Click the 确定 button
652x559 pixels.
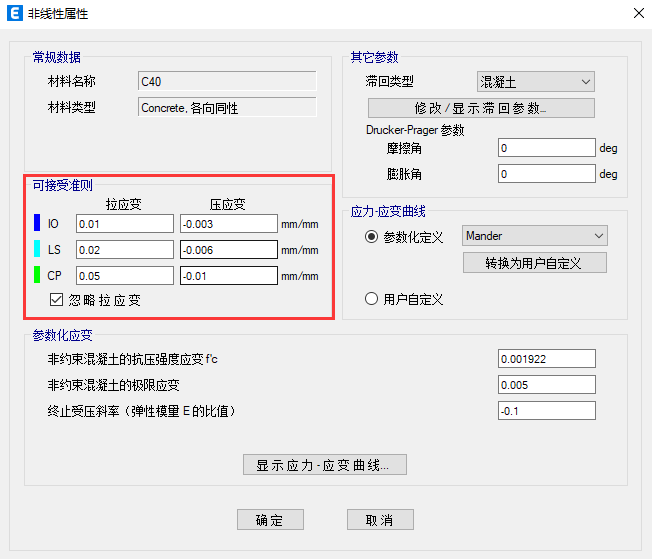270,519
